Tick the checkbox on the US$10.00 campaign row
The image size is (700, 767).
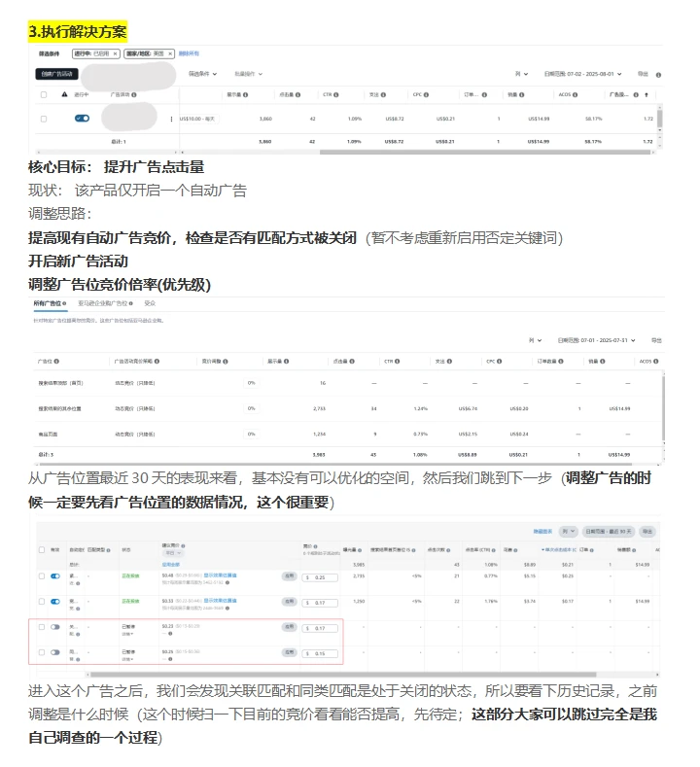(x=44, y=119)
